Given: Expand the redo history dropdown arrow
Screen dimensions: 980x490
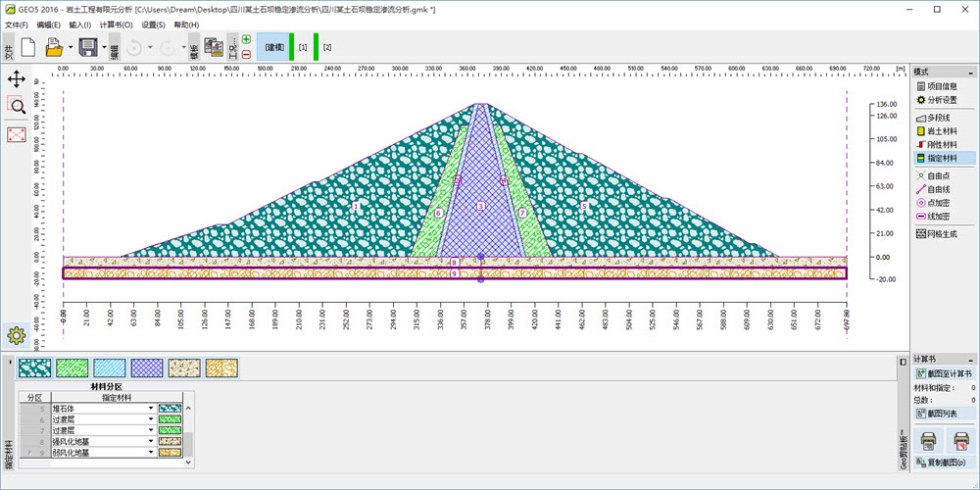Looking at the screenshot, I should pos(184,47).
